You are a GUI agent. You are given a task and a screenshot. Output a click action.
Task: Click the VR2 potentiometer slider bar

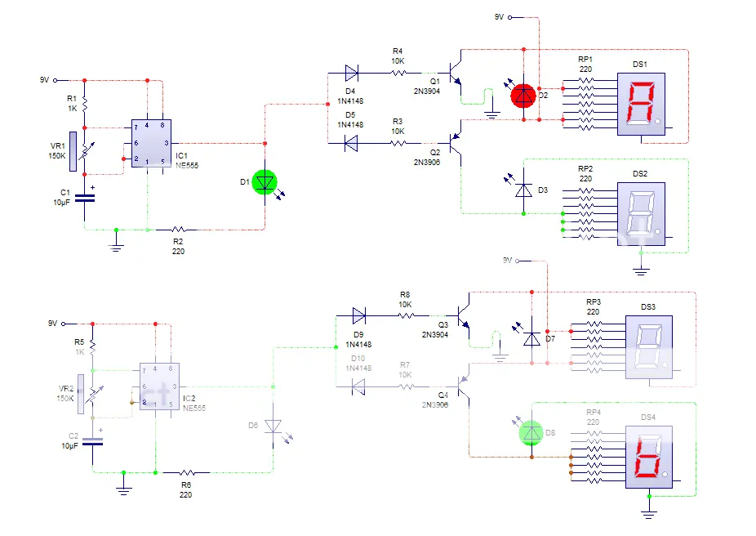point(81,394)
